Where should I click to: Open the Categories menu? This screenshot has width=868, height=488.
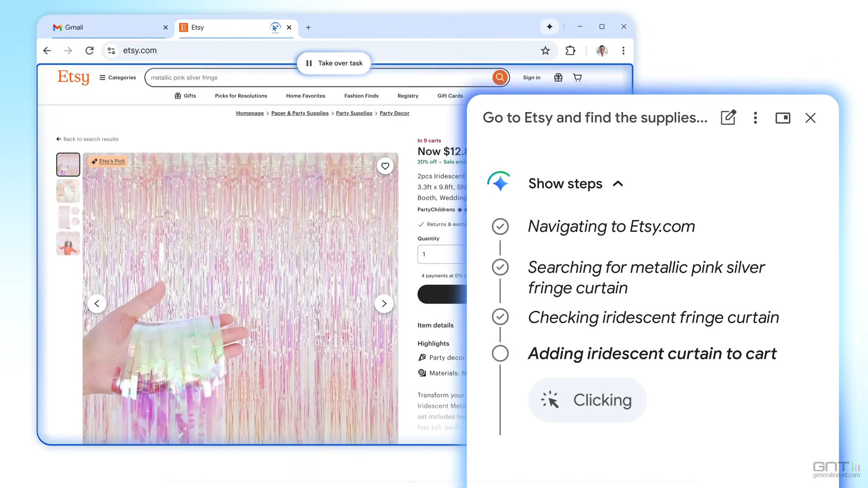click(x=117, y=77)
